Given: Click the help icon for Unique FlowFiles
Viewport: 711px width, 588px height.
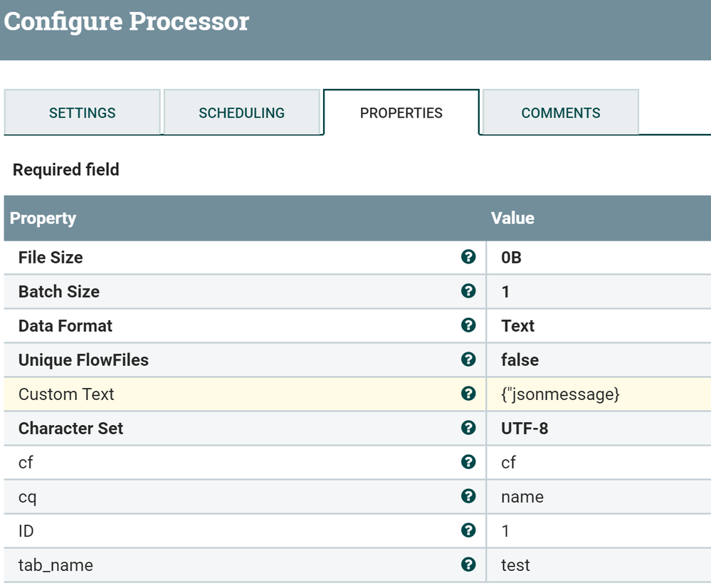Looking at the screenshot, I should coord(468,359).
